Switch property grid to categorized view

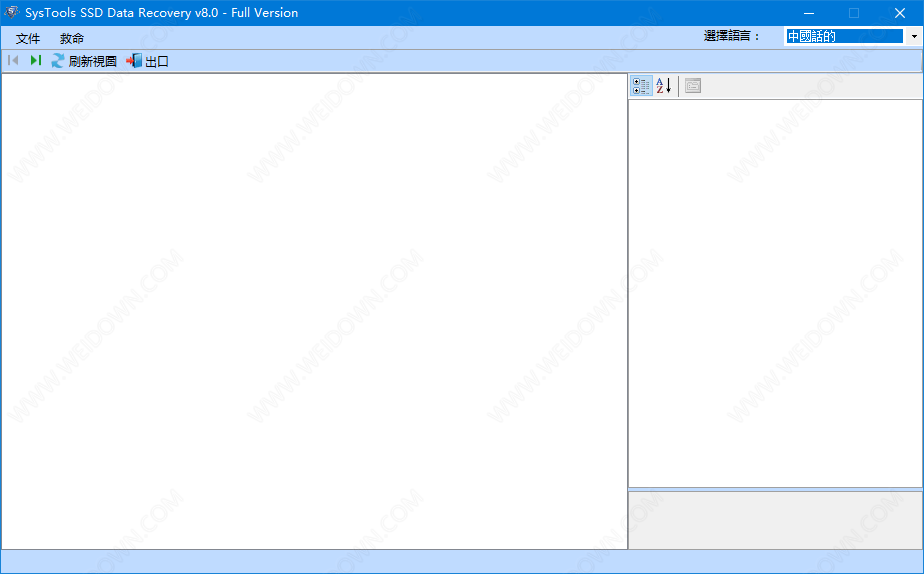coord(641,86)
